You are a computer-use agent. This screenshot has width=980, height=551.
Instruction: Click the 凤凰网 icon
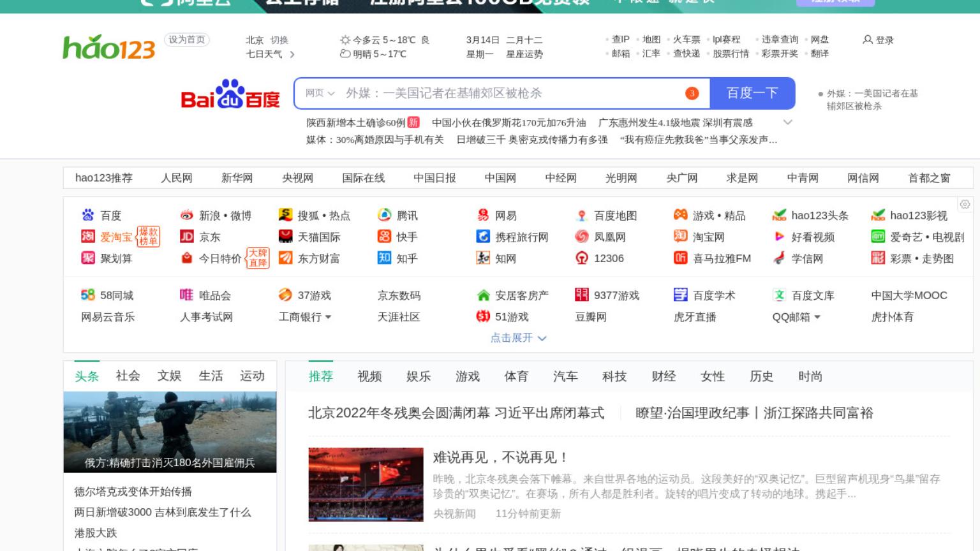[x=581, y=237]
